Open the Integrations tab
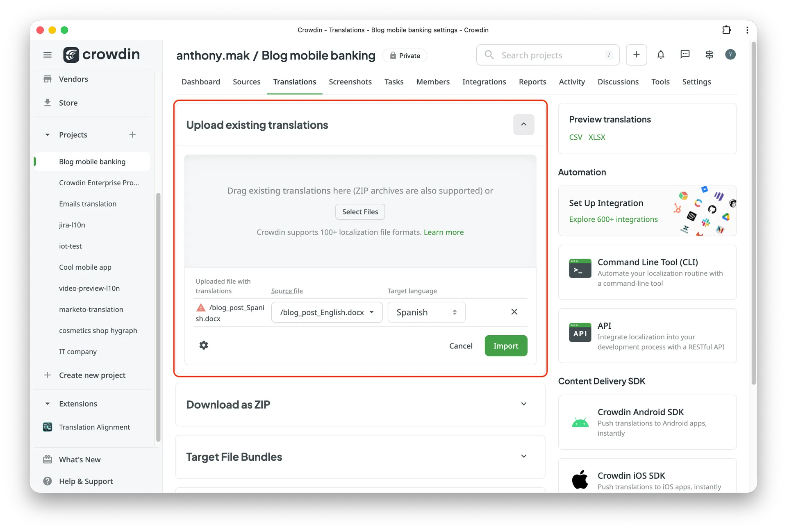The image size is (787, 532). [484, 82]
